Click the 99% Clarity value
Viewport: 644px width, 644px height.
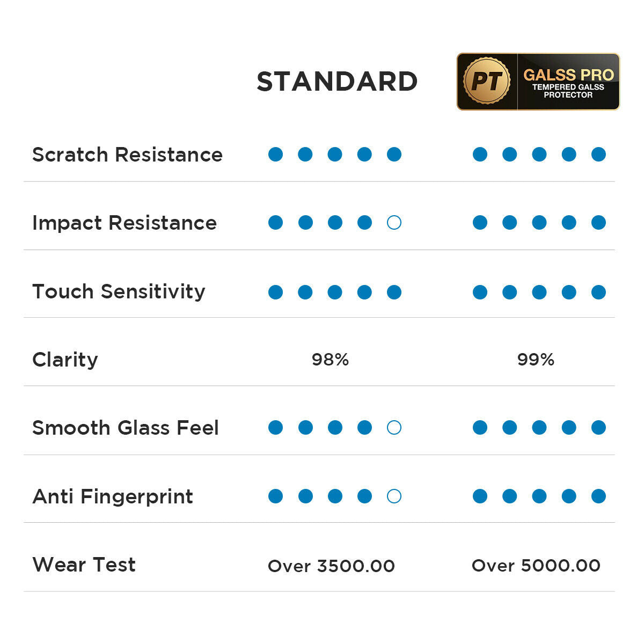[536, 360]
